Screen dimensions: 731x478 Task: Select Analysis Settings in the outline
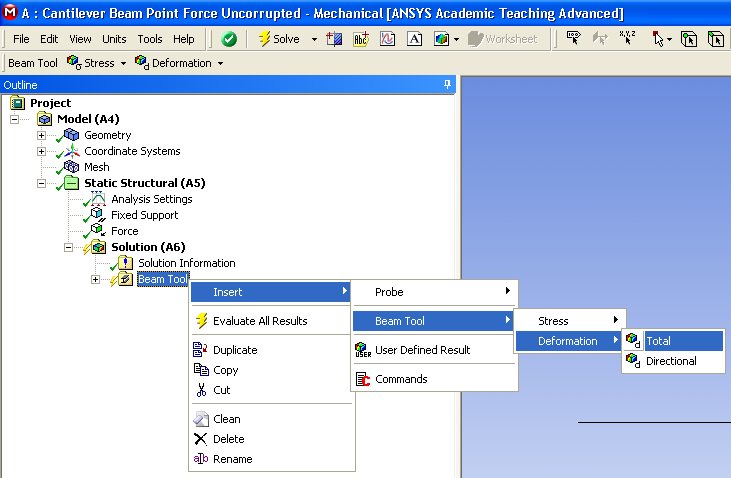point(152,199)
